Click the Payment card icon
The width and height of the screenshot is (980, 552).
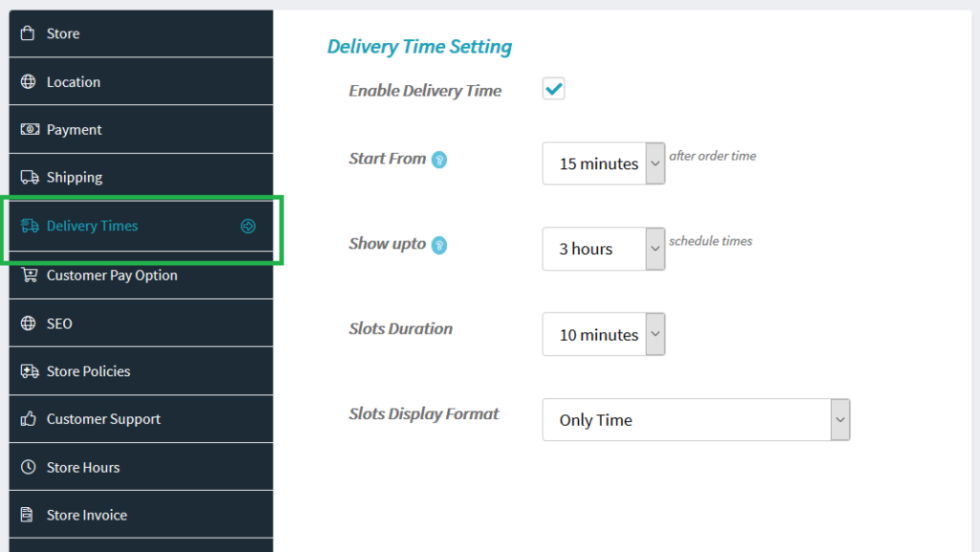pyautogui.click(x=29, y=129)
